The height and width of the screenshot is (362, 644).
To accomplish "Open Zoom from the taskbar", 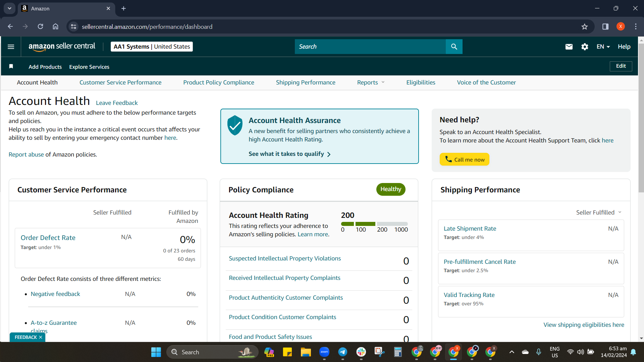I will (324, 352).
